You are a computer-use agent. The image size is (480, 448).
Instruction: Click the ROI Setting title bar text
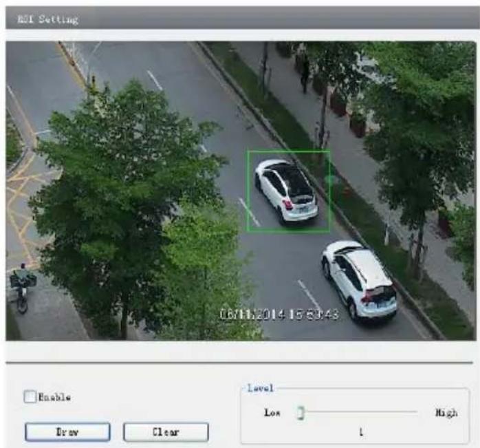[47, 19]
